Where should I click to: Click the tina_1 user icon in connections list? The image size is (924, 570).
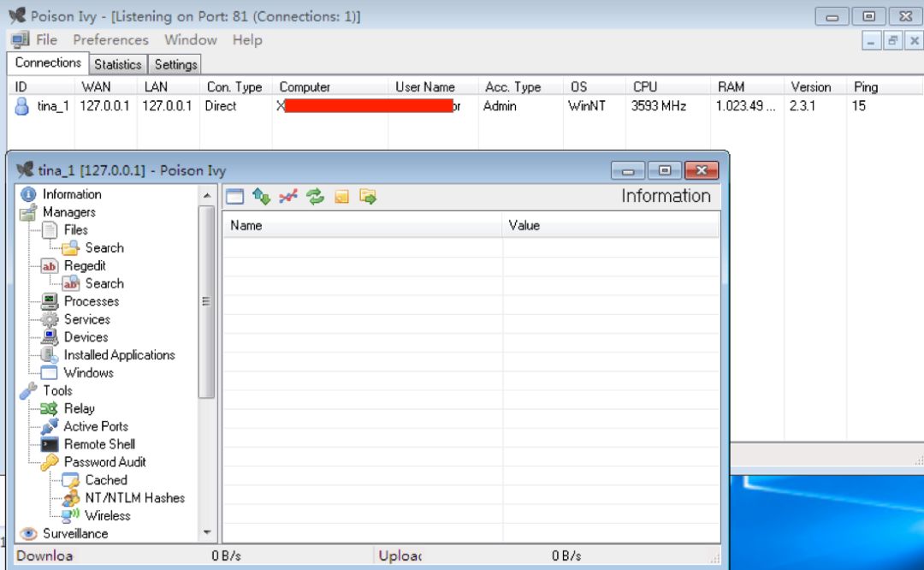pyautogui.click(x=21, y=106)
